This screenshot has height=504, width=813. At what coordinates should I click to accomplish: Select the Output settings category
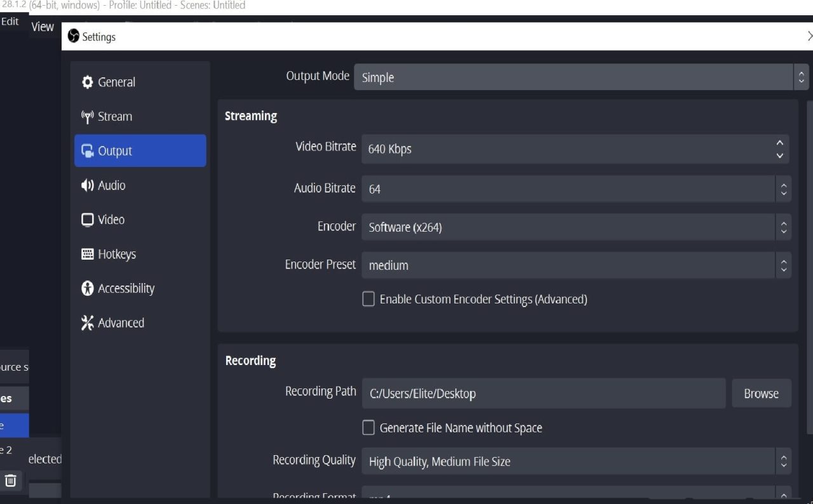[x=140, y=151]
